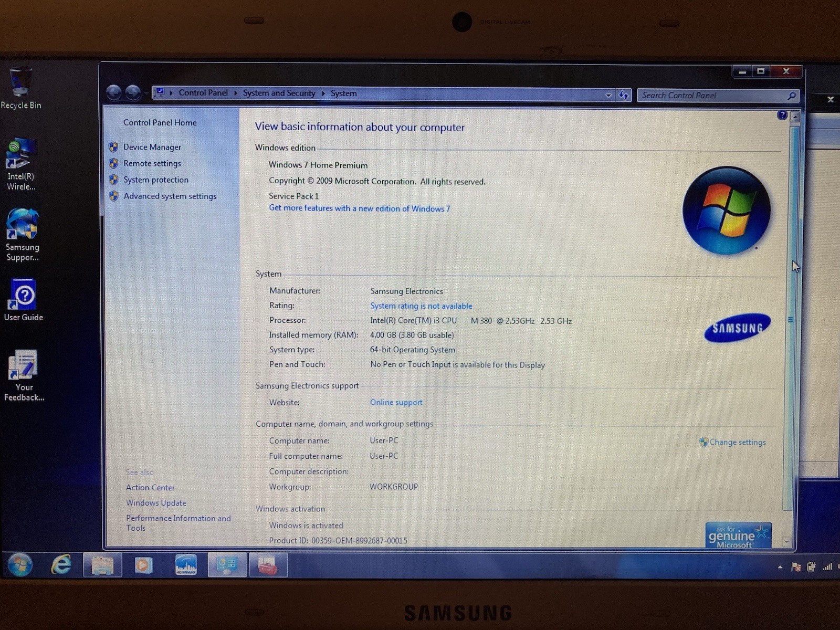This screenshot has width=840, height=630.
Task: Expand the address bar history dropdown
Action: pos(608,96)
